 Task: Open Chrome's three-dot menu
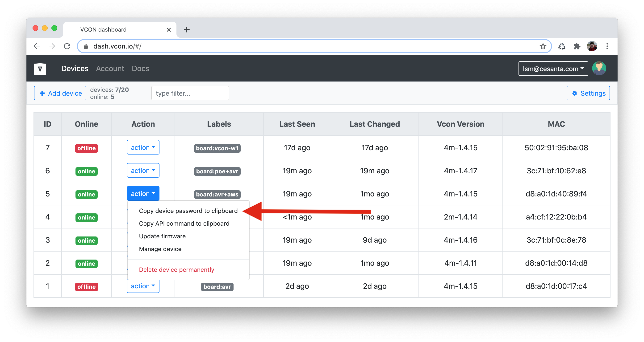point(607,46)
